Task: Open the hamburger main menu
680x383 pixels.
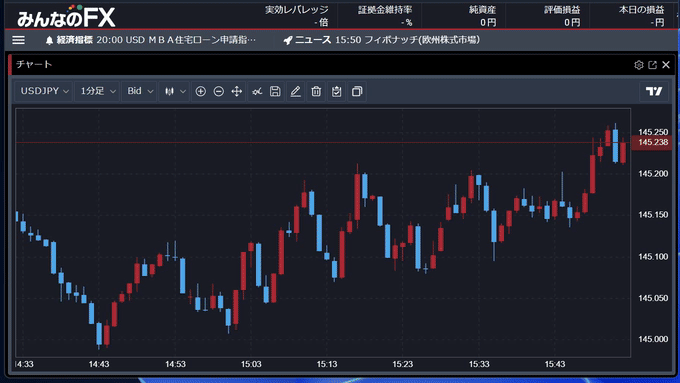Action: pos(18,40)
